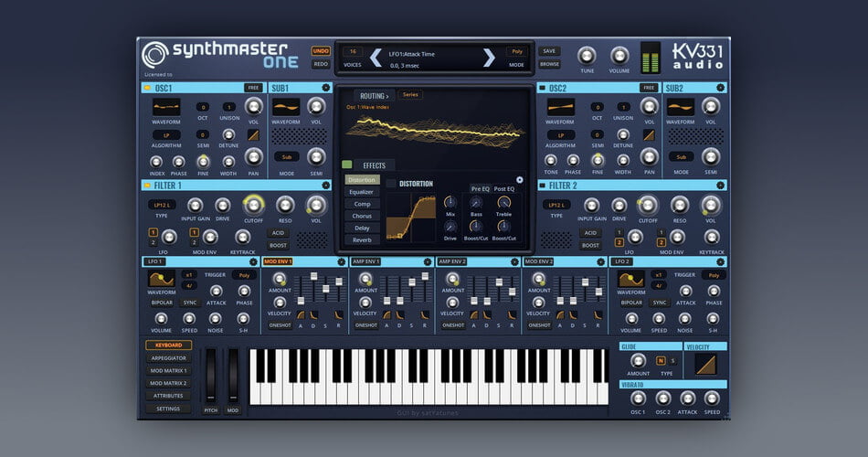The width and height of the screenshot is (868, 457).
Task: Open the LFO 2 options gear icon
Action: (x=720, y=261)
